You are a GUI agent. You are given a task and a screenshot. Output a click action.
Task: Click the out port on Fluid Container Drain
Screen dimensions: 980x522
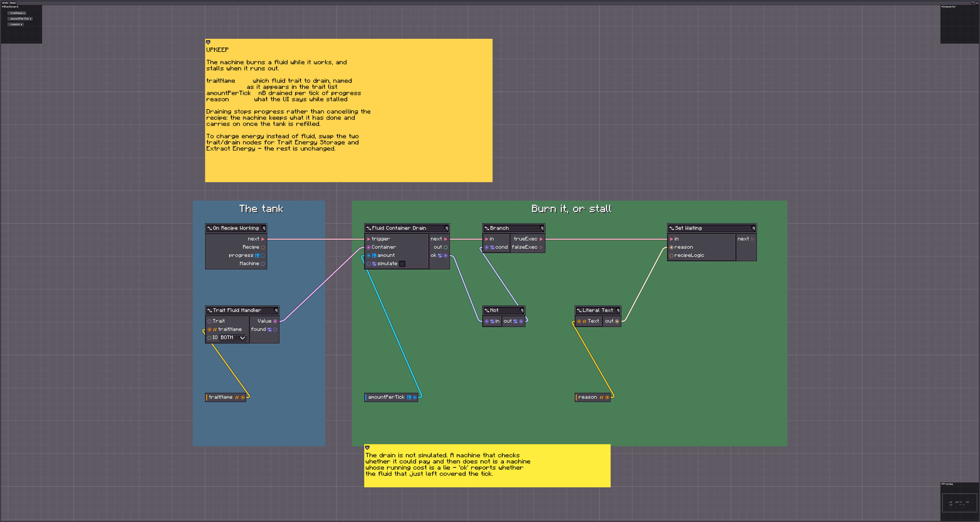click(446, 247)
